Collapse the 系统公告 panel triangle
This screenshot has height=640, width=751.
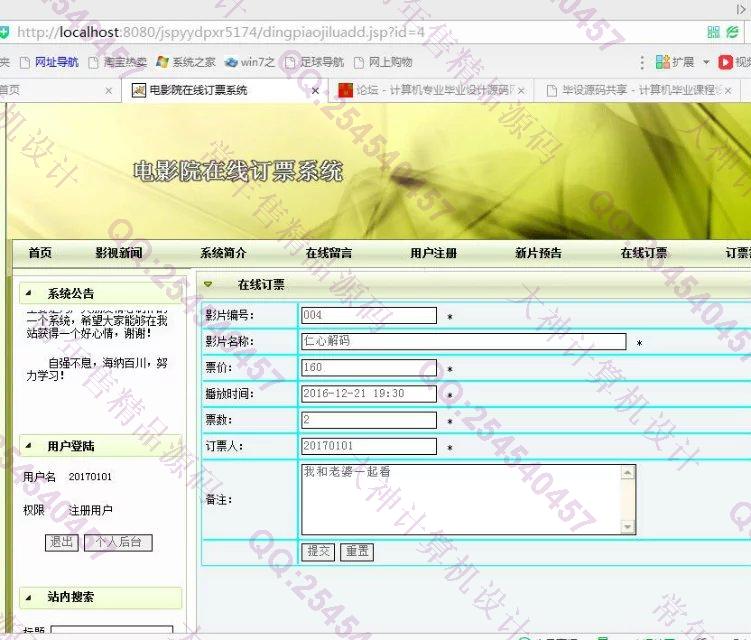pyautogui.click(x=28, y=293)
